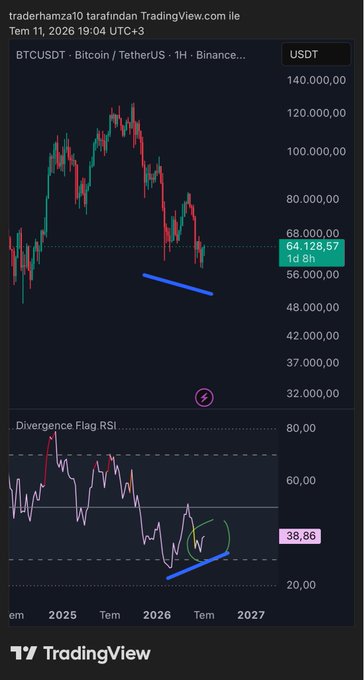Click the 140.000,00 price axis label
Screen dimensions: 364x680
click(x=316, y=80)
